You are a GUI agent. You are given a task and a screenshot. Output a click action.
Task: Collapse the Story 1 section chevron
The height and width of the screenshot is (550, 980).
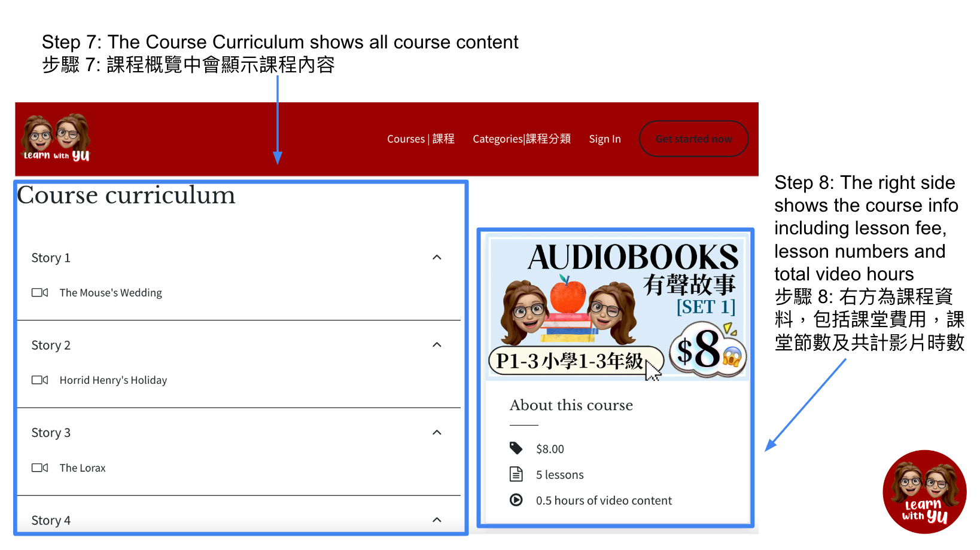437,258
